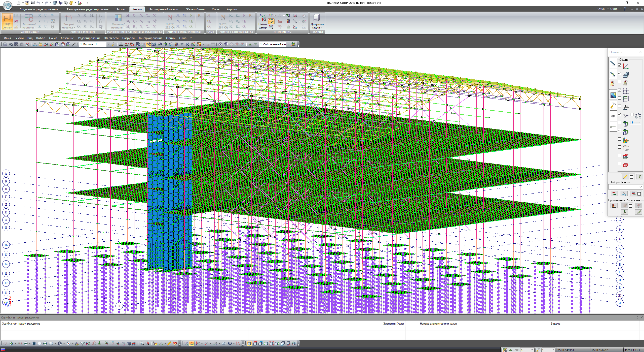The width and height of the screenshot is (644, 352).
Task: Switch to the Железобетон ribbon tab
Action: point(195,9)
